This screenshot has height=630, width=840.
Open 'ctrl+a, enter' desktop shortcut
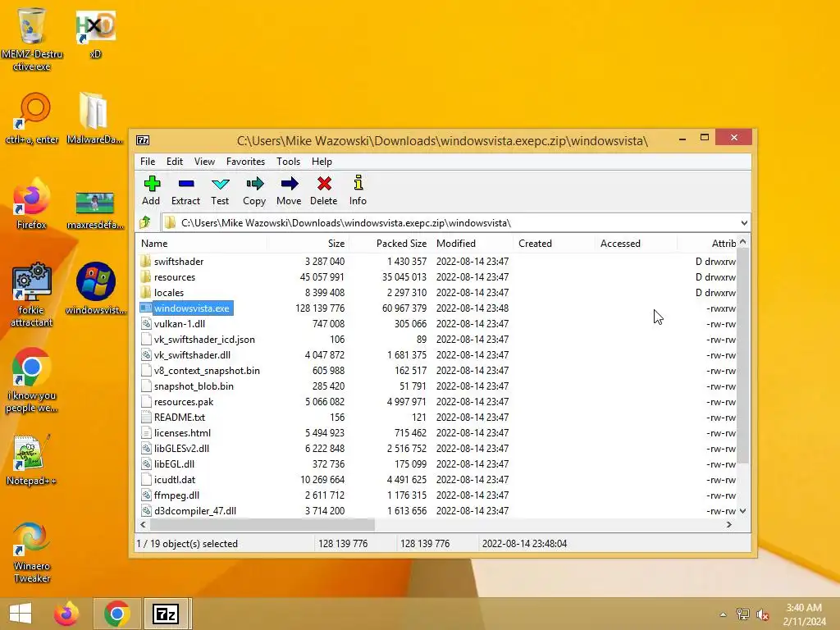click(x=32, y=119)
